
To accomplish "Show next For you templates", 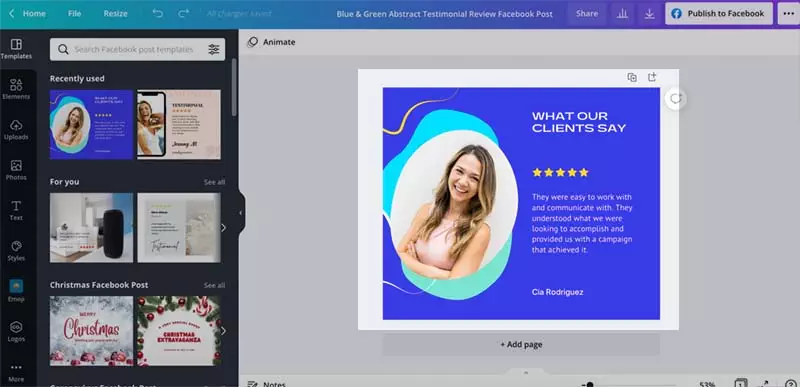I will 223,228.
